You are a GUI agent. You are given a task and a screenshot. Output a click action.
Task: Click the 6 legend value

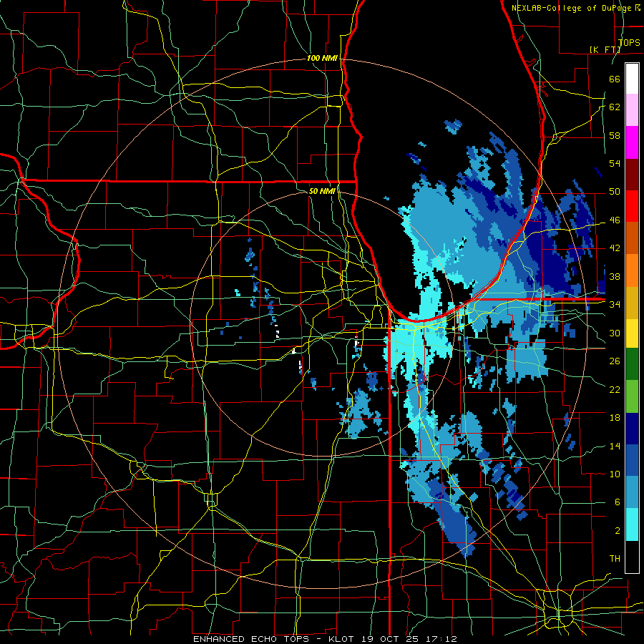coord(618,502)
